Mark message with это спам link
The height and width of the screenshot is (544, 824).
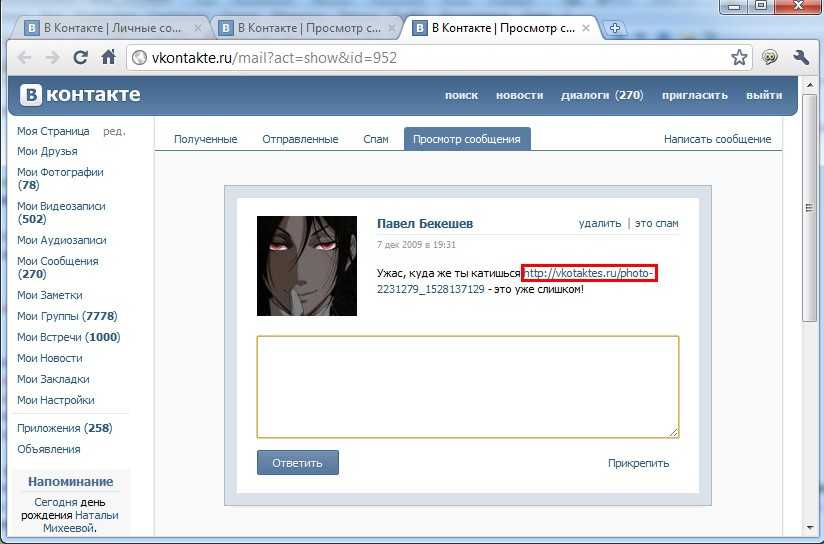pos(656,223)
